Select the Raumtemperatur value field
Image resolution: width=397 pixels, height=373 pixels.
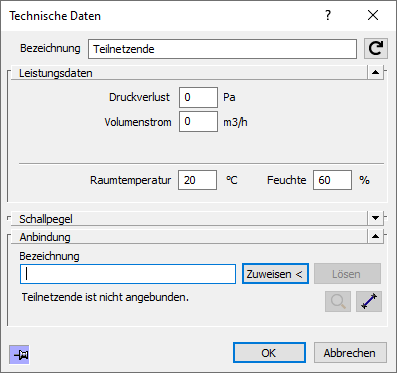pos(197,180)
